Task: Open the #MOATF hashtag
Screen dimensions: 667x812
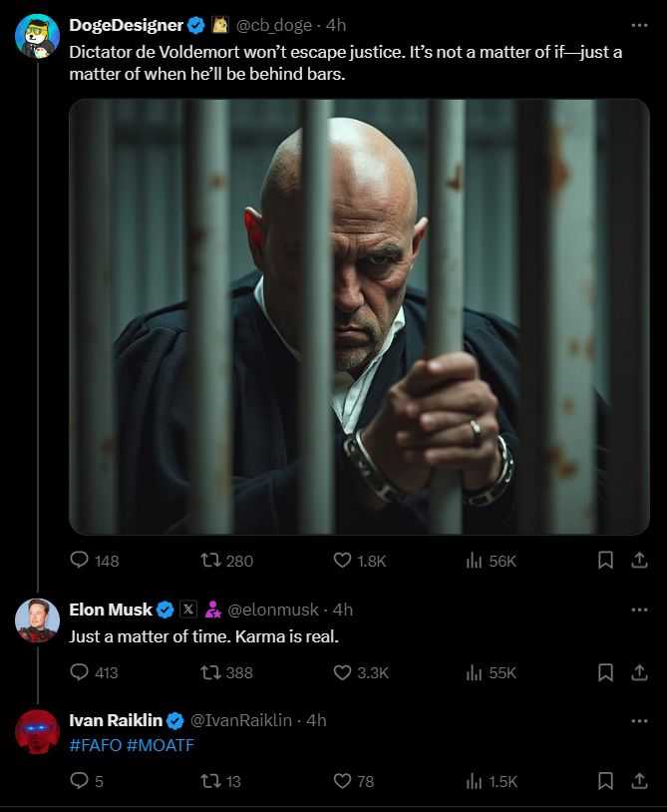Action: click(x=161, y=745)
